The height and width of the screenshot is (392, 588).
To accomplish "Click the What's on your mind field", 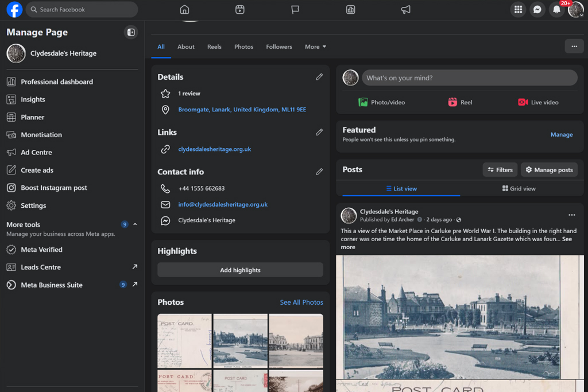I will pos(470,78).
